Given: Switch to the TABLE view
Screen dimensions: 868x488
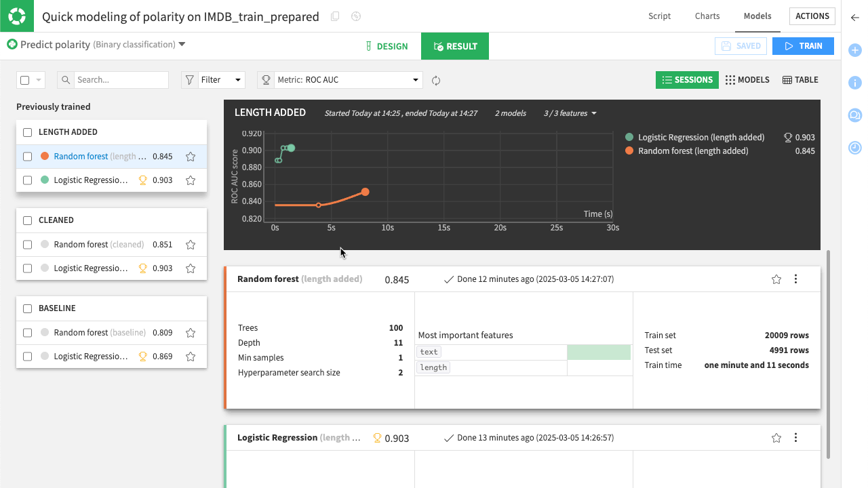Looking at the screenshot, I should [800, 80].
